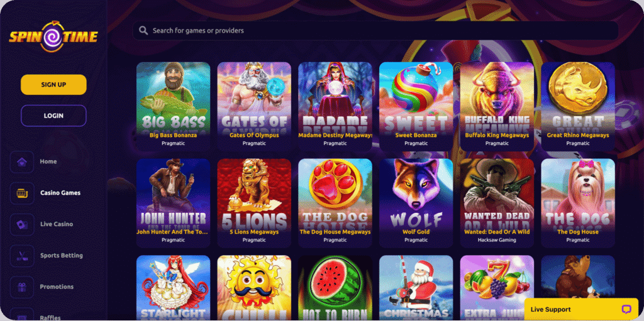Click the LOGIN button
The image size is (644, 321).
53,116
